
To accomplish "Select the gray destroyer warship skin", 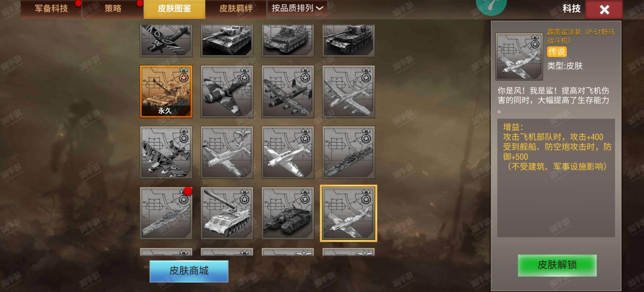I will [349, 152].
